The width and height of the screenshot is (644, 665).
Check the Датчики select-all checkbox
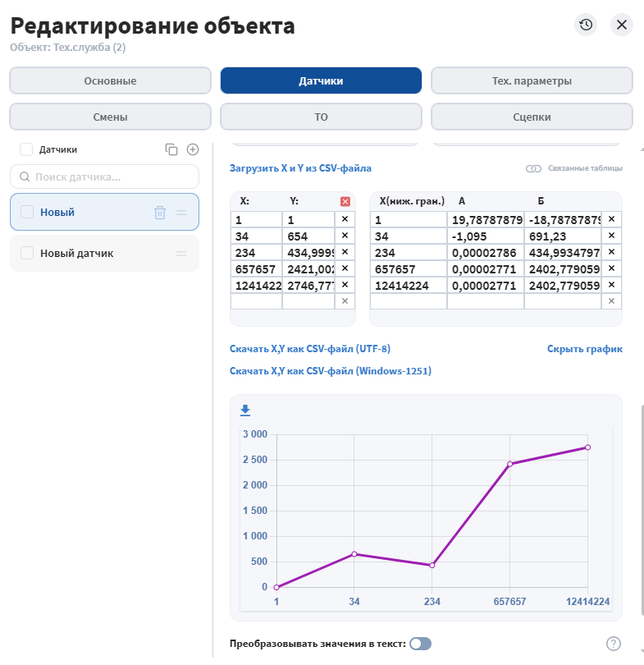[x=26, y=149]
